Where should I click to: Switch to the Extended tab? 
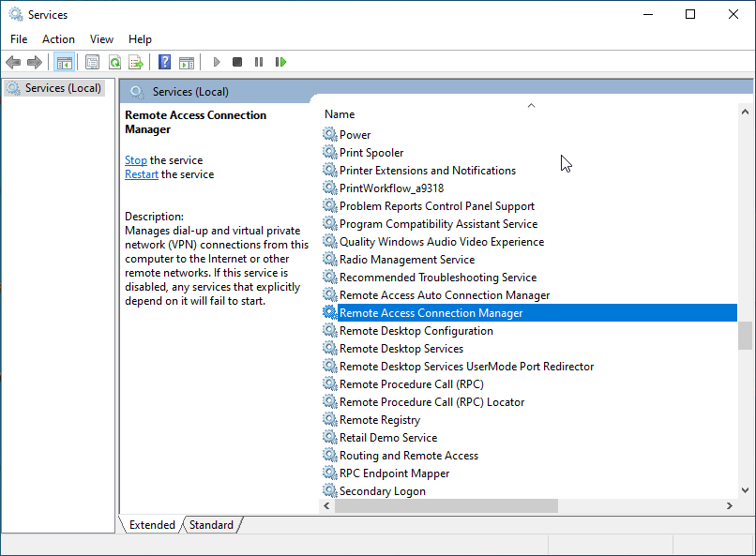[x=152, y=525]
